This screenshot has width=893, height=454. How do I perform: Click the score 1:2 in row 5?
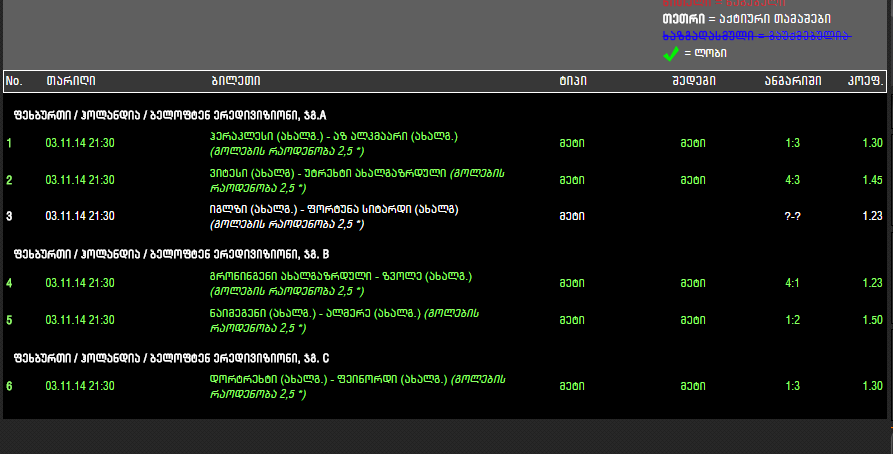(x=793, y=320)
